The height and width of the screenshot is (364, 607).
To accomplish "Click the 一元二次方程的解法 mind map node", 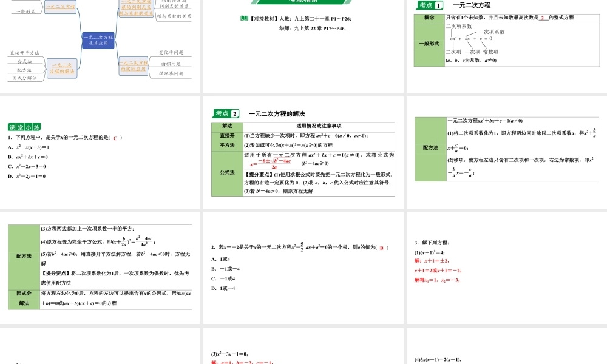I will pyautogui.click(x=61, y=67).
